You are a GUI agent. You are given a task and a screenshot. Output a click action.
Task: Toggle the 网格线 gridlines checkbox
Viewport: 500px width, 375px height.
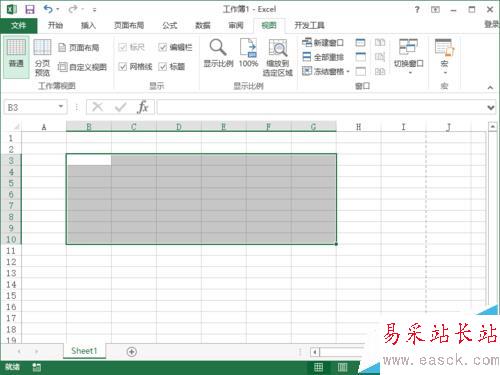[x=122, y=67]
